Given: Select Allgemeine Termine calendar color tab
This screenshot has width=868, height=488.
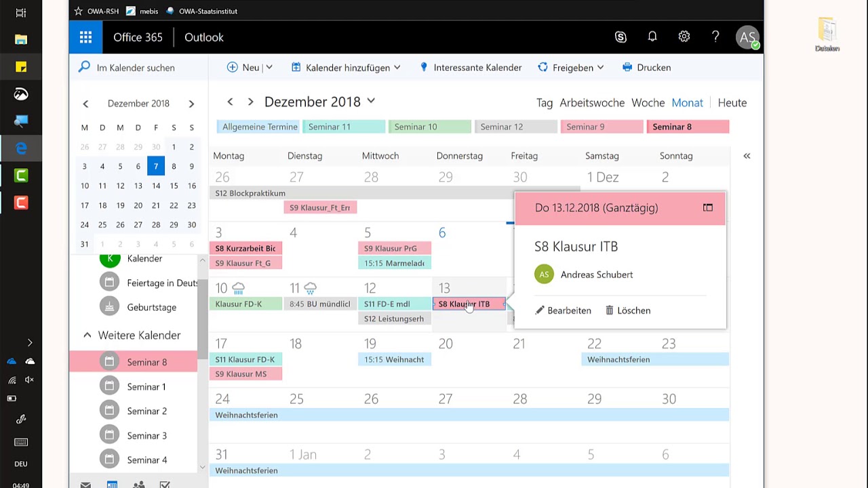Looking at the screenshot, I should click(x=258, y=127).
